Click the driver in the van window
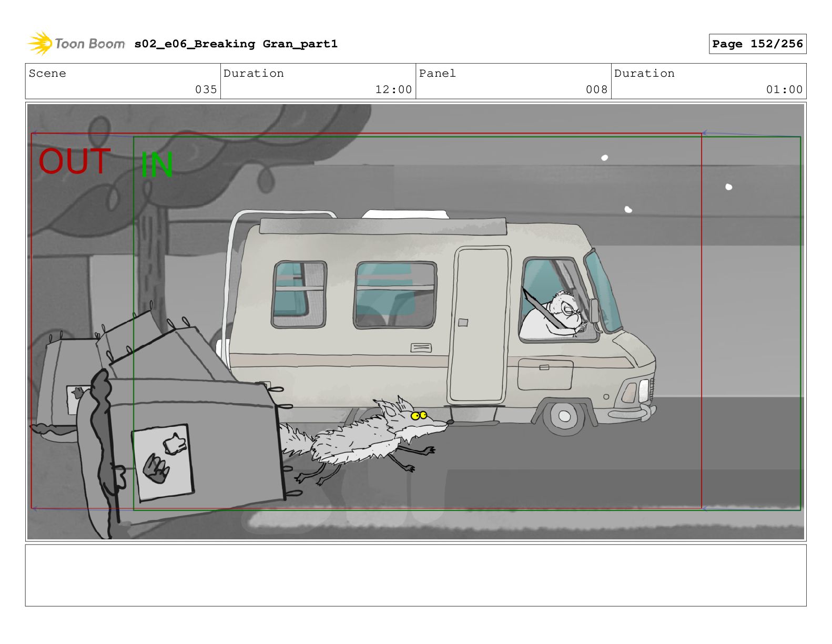The width and height of the screenshot is (832, 644). pos(557,314)
